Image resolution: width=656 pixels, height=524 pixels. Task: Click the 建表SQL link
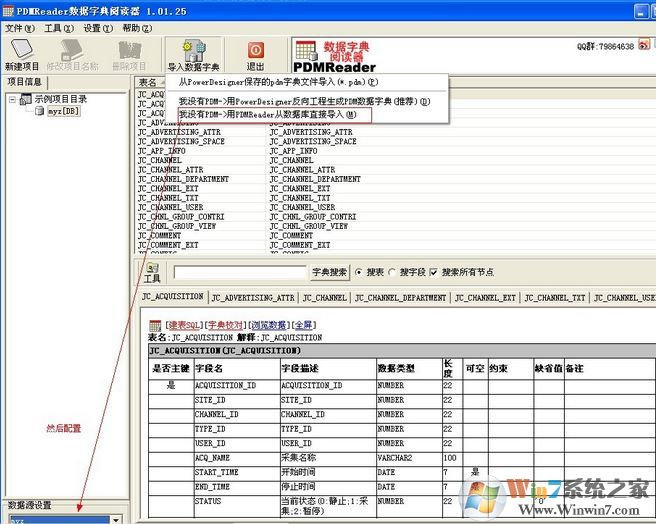pyautogui.click(x=183, y=325)
